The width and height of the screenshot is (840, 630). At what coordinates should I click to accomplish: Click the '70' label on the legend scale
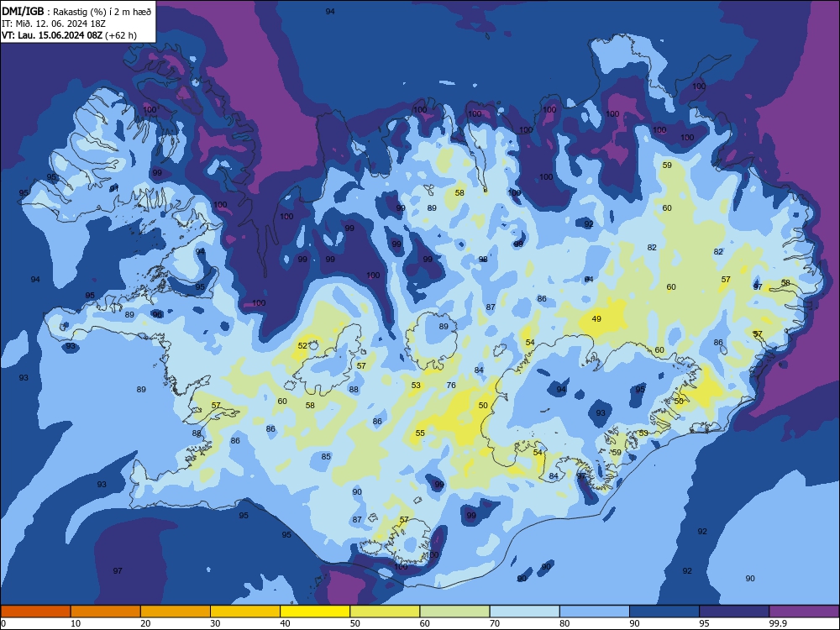[x=495, y=623]
